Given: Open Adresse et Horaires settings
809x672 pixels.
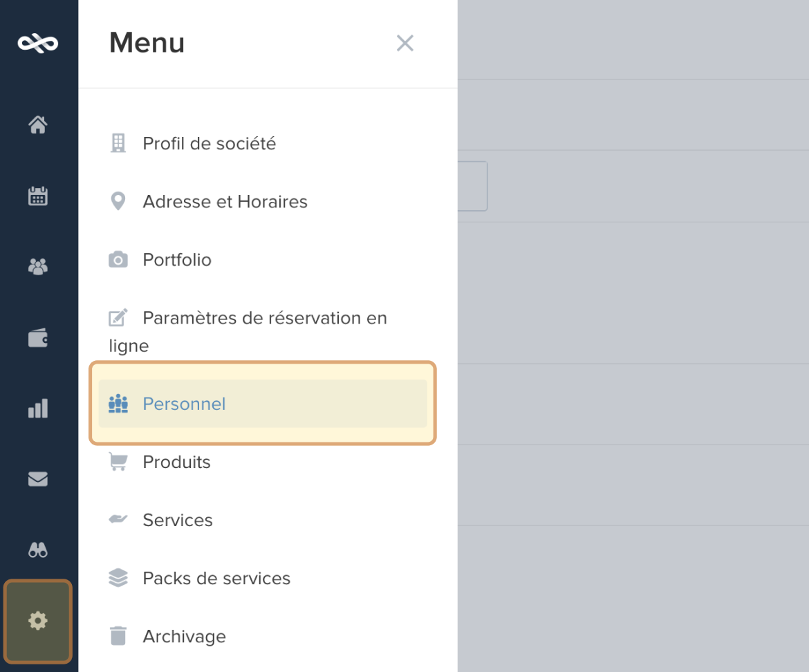Looking at the screenshot, I should point(225,202).
